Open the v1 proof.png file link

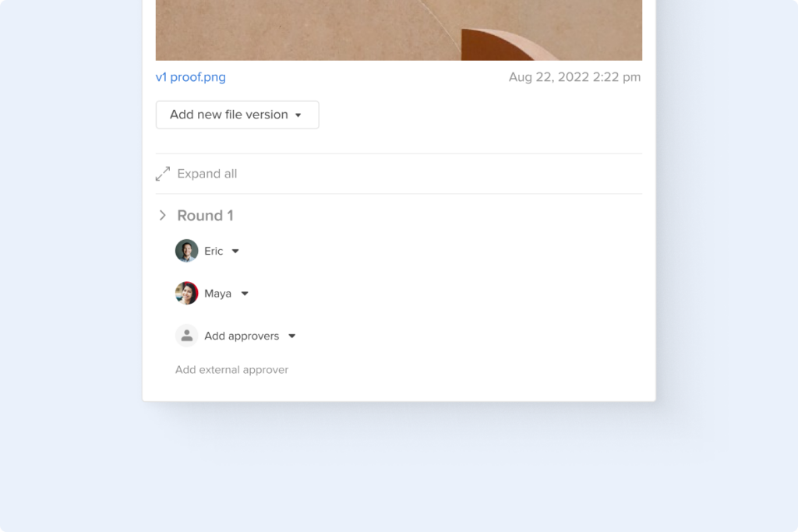click(191, 77)
